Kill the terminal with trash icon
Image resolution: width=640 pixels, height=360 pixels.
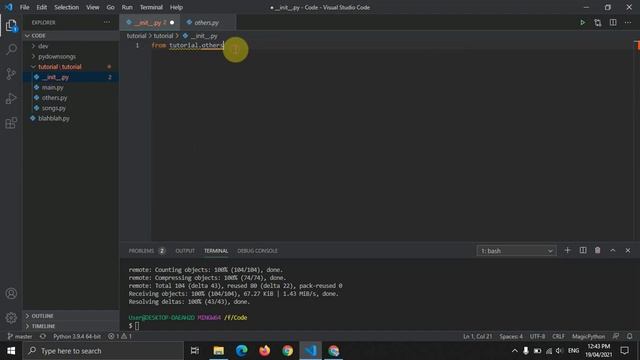coord(598,250)
